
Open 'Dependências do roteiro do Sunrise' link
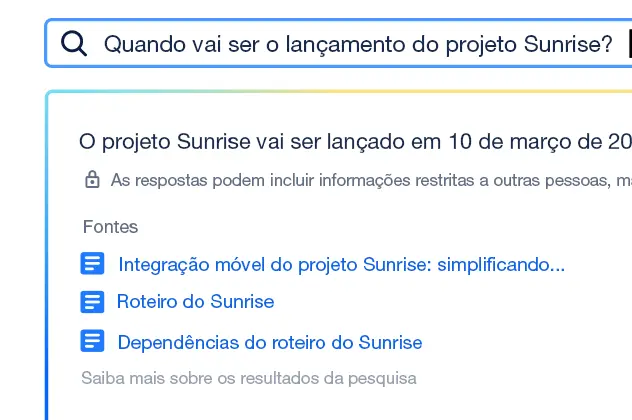(270, 343)
